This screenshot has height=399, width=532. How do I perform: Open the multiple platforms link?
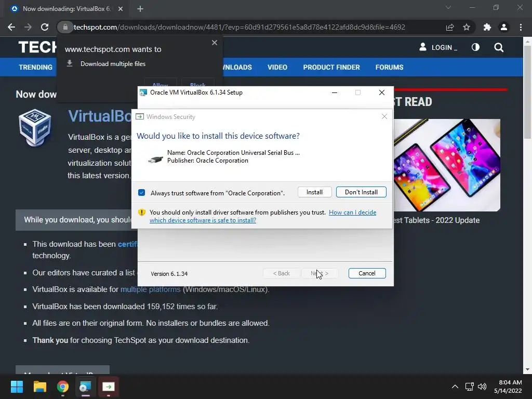tap(150, 289)
